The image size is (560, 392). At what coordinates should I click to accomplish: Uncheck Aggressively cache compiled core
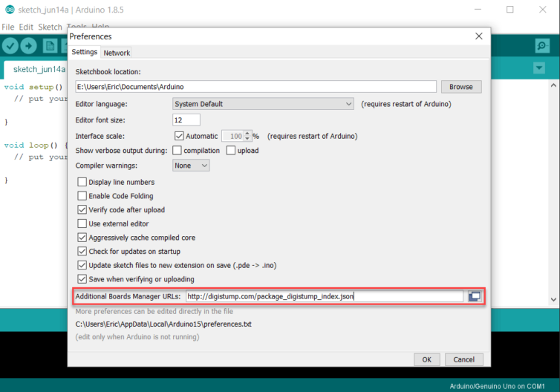(x=82, y=238)
